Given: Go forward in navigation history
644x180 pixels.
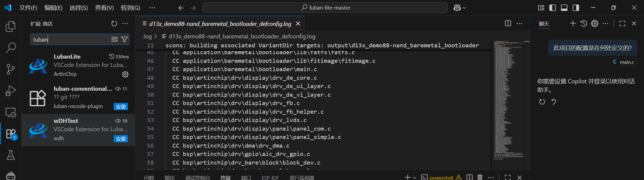Looking at the screenshot, I should 193,8.
